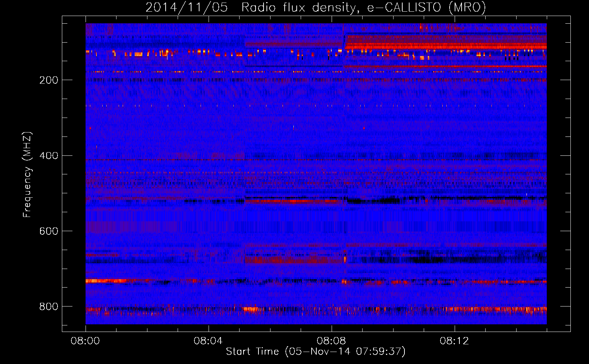Click the 'Start Time (05-Nov-14 07:59:37)' x-axis label
This screenshot has width=589, height=364.
[316, 352]
